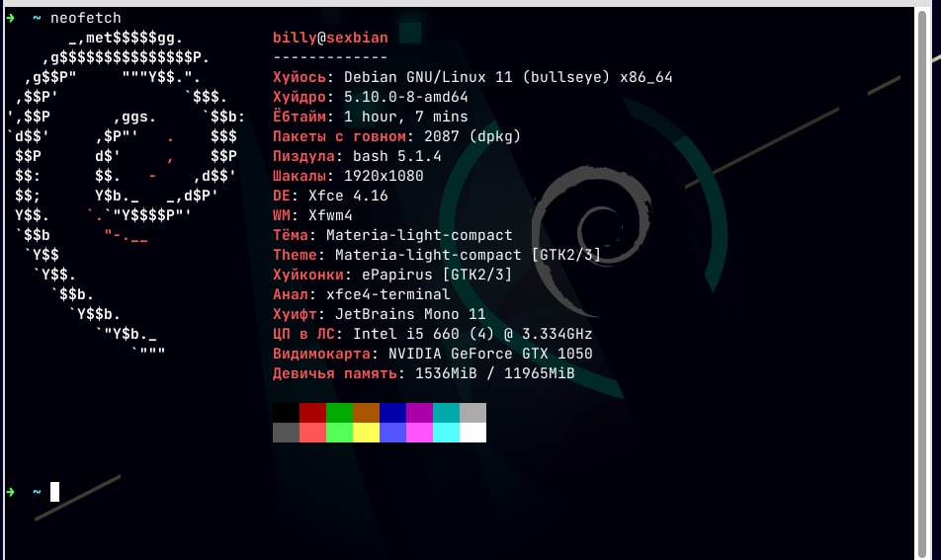Click the ASCII logo line '`"Y$b._'
This screenshot has width=941, height=560.
(127, 334)
